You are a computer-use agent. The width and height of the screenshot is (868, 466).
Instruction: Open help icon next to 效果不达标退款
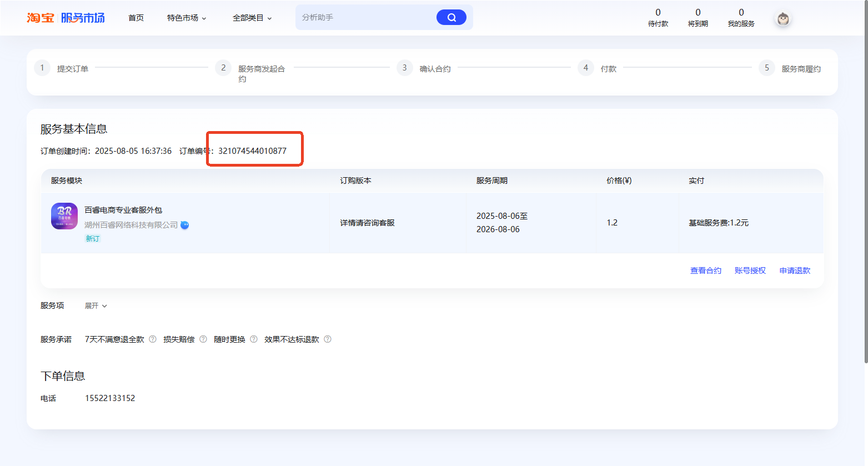click(x=328, y=339)
